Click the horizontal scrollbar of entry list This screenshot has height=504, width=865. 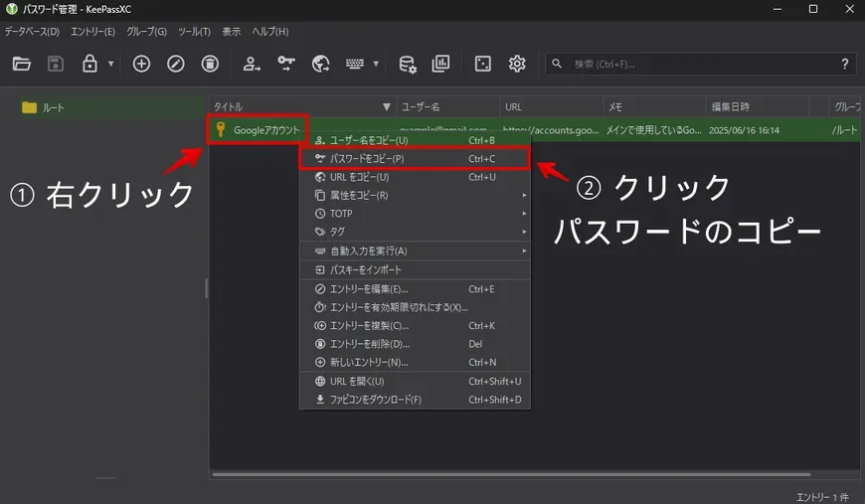511,474
